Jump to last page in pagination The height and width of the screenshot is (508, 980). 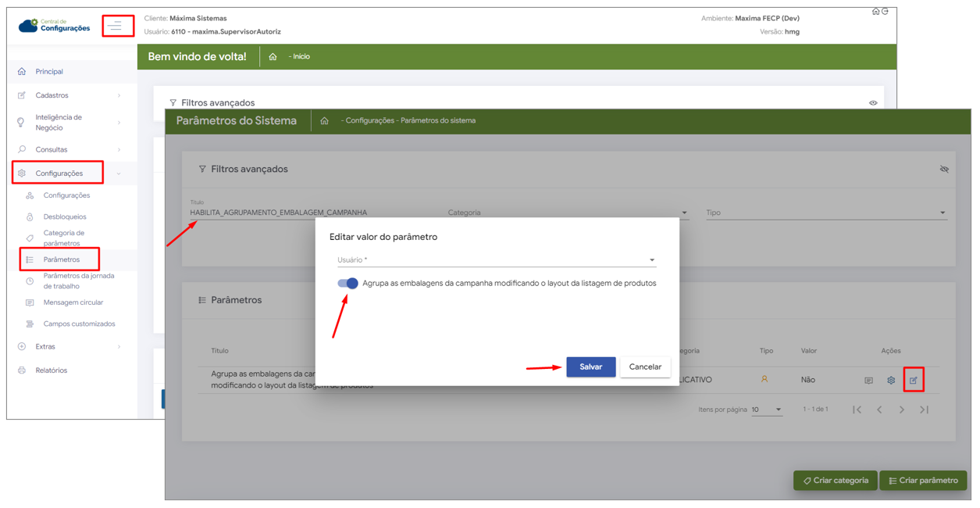(924, 410)
